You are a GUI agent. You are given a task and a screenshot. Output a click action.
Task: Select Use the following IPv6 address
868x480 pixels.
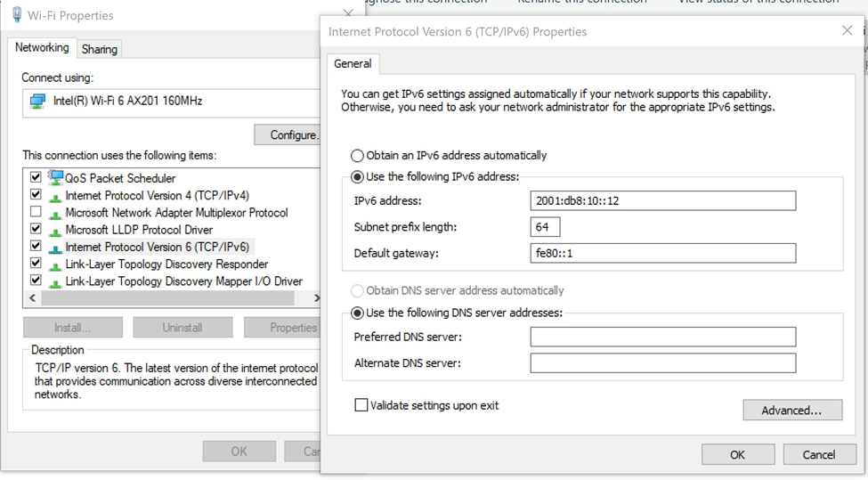pos(358,177)
